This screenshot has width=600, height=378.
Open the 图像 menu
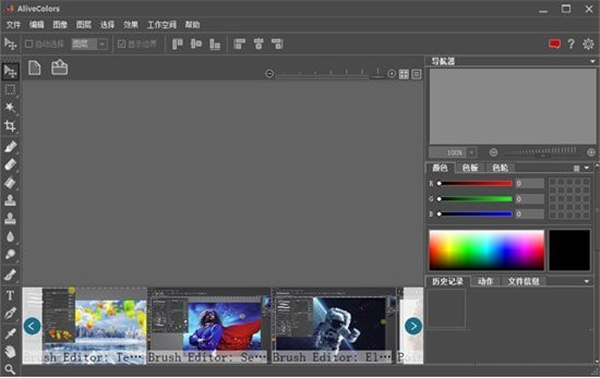click(x=60, y=25)
